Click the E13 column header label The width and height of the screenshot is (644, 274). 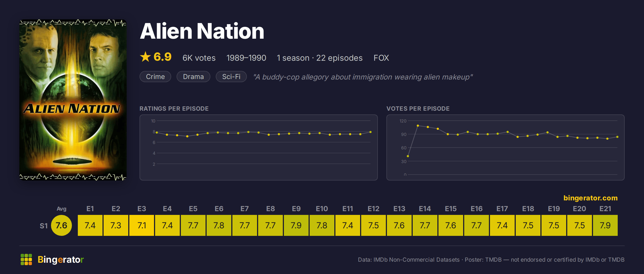[x=399, y=209]
